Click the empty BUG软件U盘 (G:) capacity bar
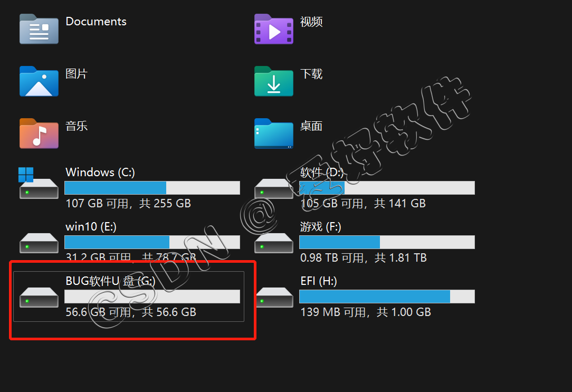 point(152,297)
